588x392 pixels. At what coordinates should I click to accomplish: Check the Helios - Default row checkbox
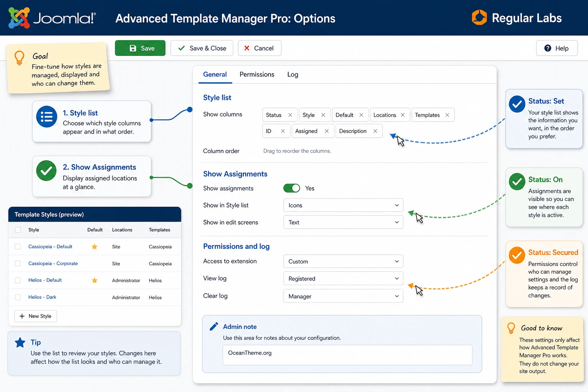point(18,280)
